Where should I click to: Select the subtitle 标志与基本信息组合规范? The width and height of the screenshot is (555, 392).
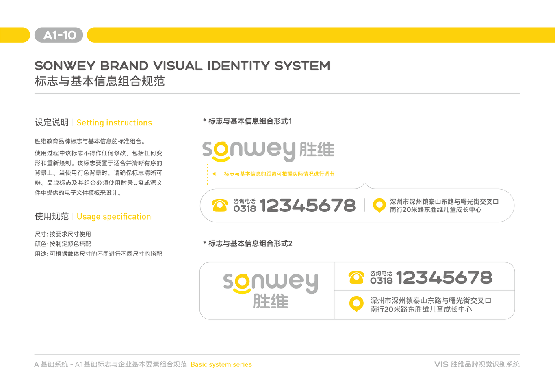(x=100, y=81)
